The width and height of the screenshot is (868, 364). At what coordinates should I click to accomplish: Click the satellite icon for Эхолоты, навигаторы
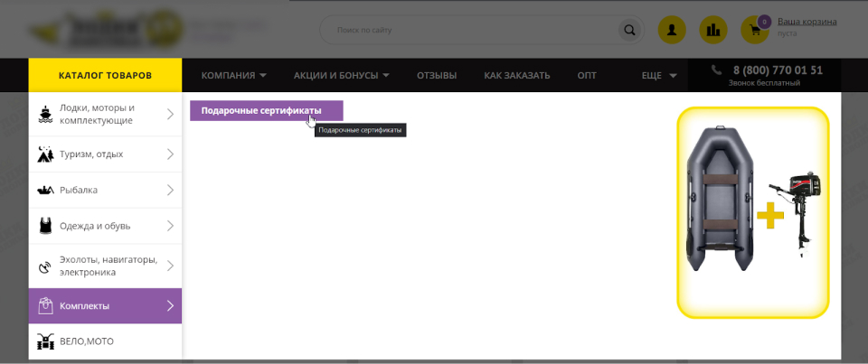click(45, 266)
